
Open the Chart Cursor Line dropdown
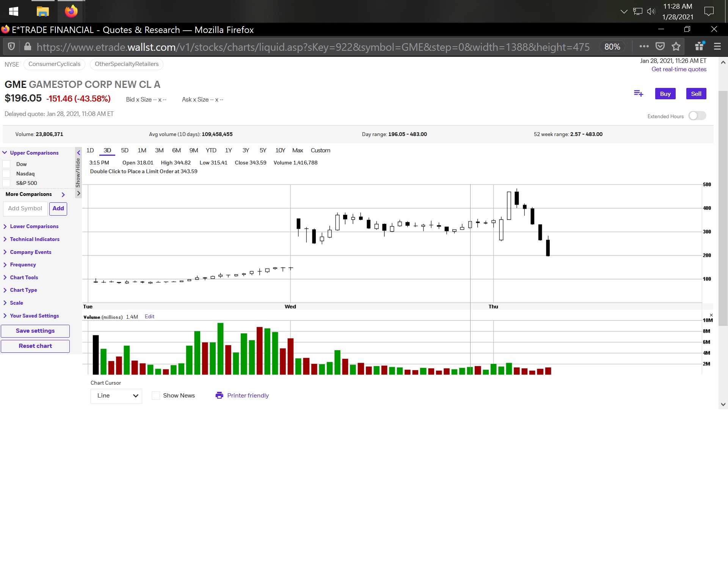116,396
